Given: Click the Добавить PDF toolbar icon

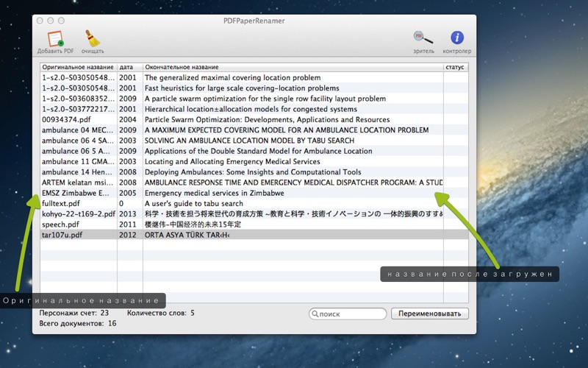Looking at the screenshot, I should tap(55, 39).
